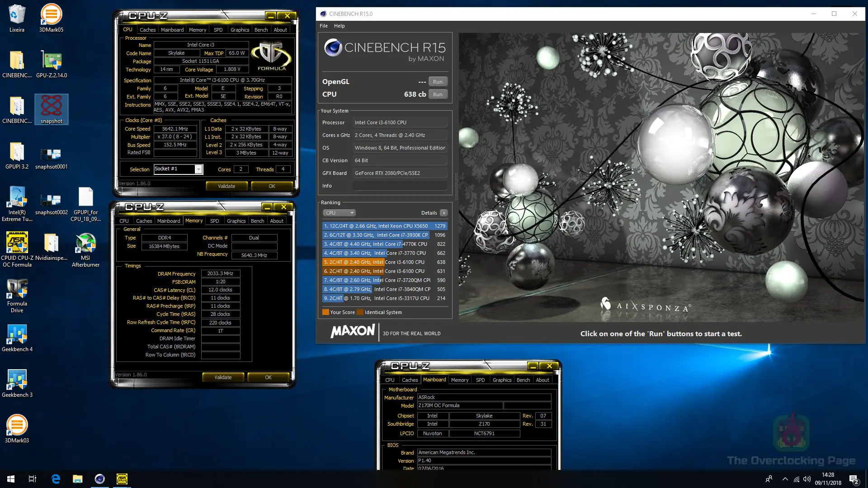Minimize the Mainboard CPU-Z window
This screenshot has width=868, height=488.
533,366
